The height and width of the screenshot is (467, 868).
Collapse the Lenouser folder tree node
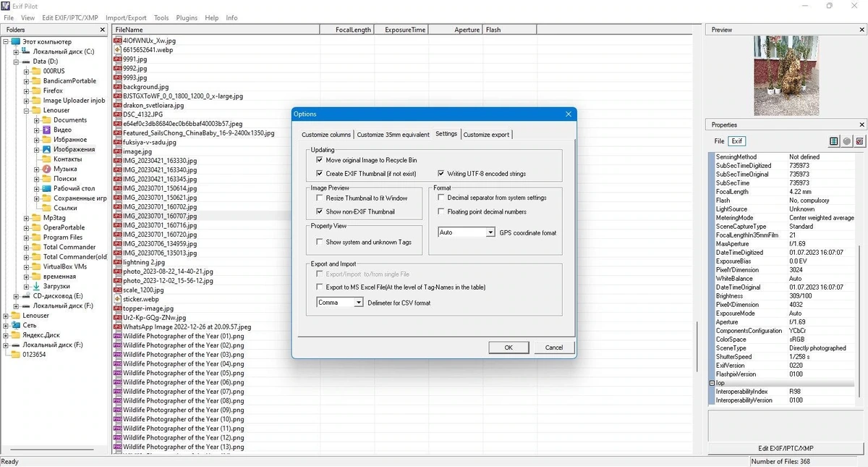[x=27, y=111]
